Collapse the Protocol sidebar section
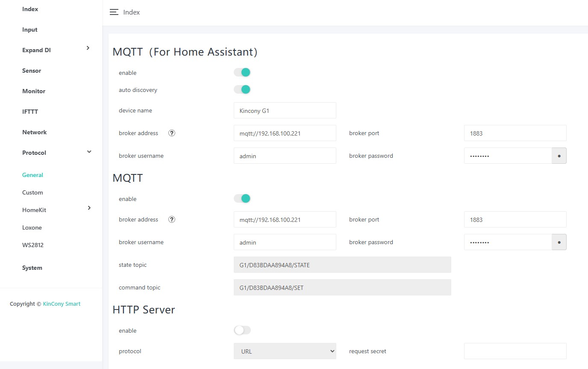Screen dimensions: 588x369 coord(89,152)
